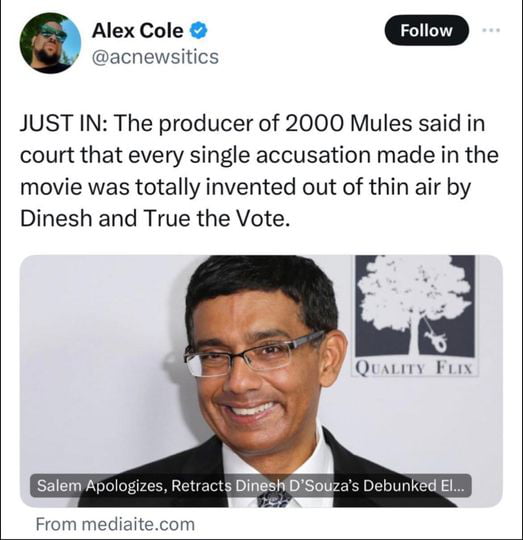Click the blue verified badge
Screen dimensions: 523x540
(x=199, y=31)
